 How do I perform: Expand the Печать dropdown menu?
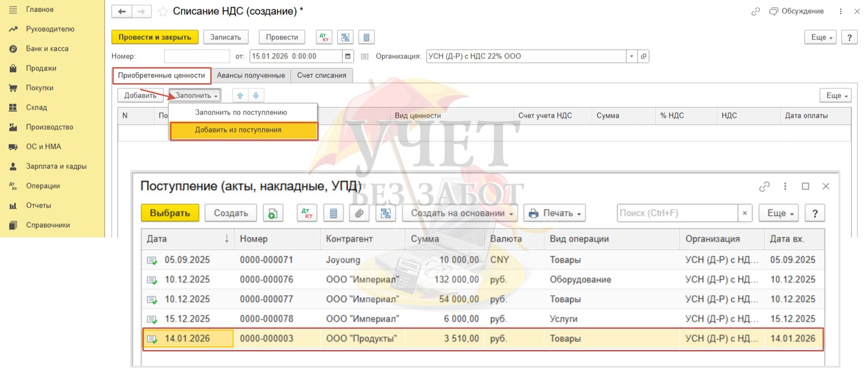[554, 213]
